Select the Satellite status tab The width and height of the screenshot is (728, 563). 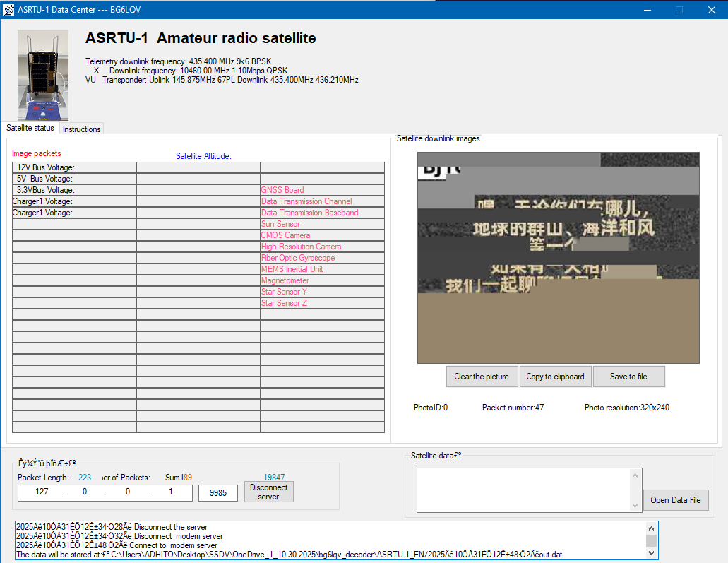(30, 129)
